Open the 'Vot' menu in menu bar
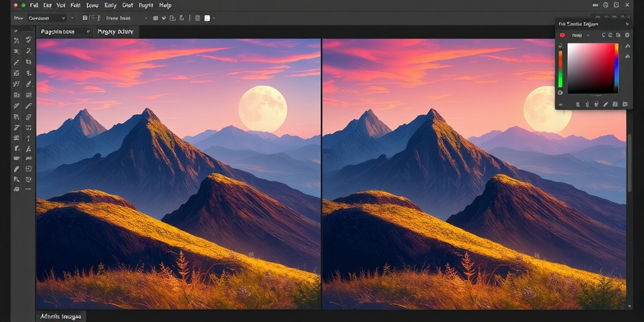Image resolution: width=644 pixels, height=322 pixels. [61, 6]
